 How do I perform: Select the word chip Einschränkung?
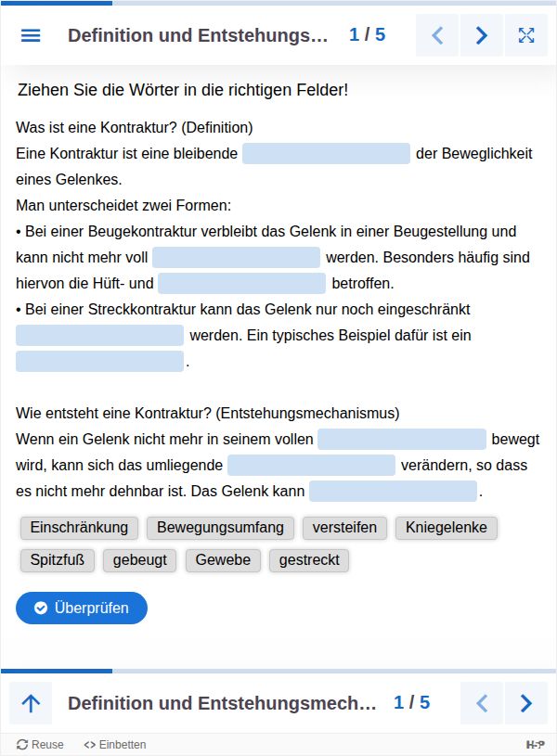[x=79, y=528]
